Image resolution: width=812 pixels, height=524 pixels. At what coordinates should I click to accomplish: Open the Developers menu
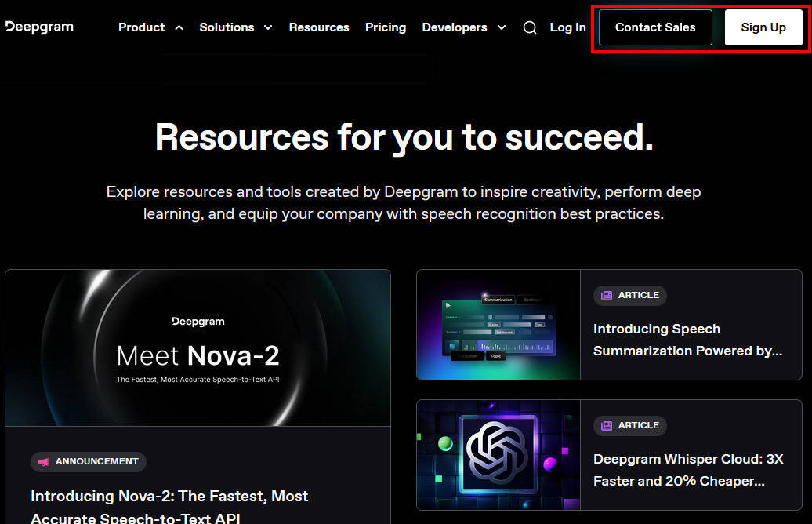455,27
